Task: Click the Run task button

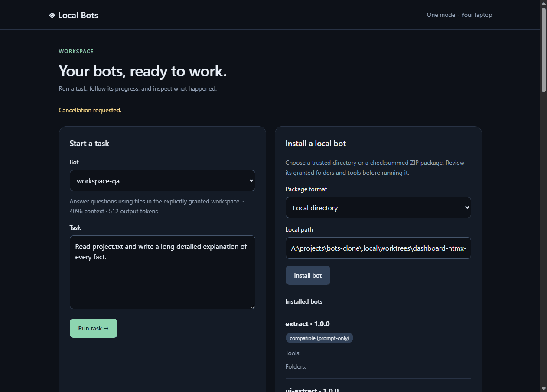Action: pos(94,328)
